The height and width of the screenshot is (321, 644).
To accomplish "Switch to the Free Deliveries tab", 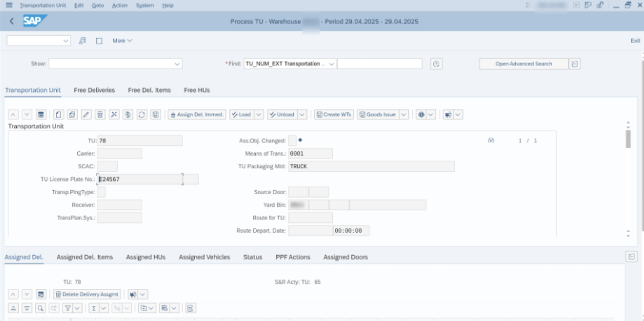I will coord(94,90).
